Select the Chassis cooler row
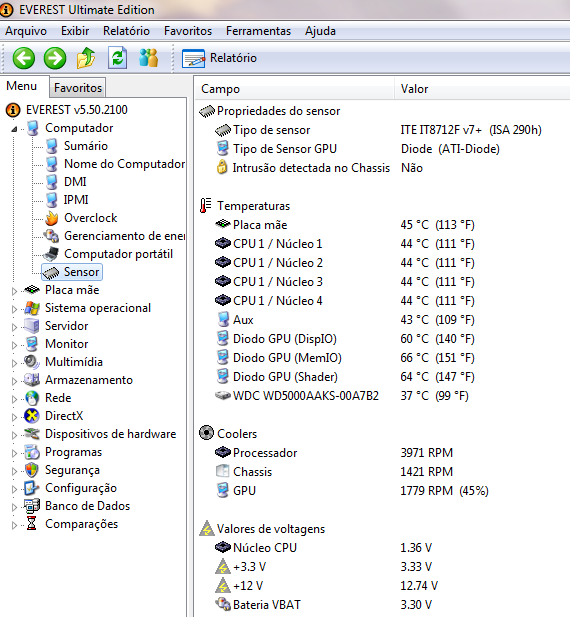570x617 pixels. (x=334, y=472)
